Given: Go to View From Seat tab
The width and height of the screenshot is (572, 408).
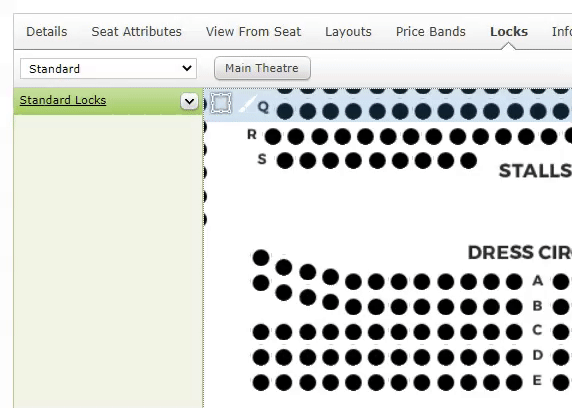Looking at the screenshot, I should (x=254, y=32).
